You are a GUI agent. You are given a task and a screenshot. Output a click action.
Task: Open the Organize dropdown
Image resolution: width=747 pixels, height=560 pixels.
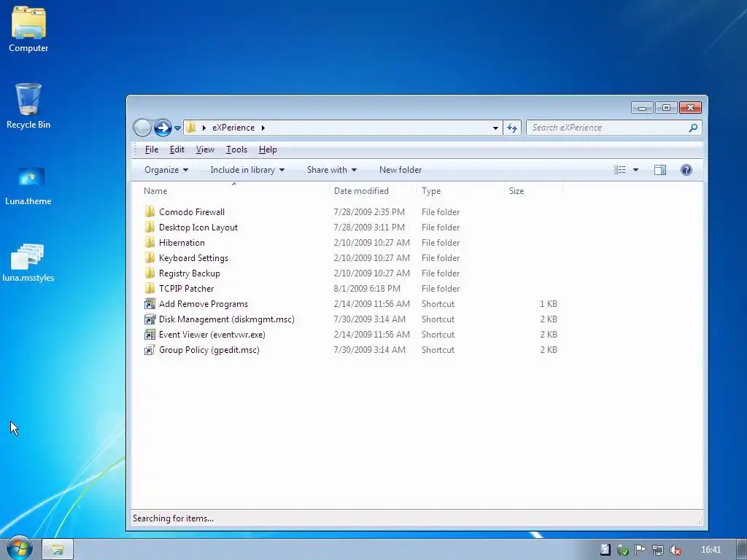tap(166, 170)
